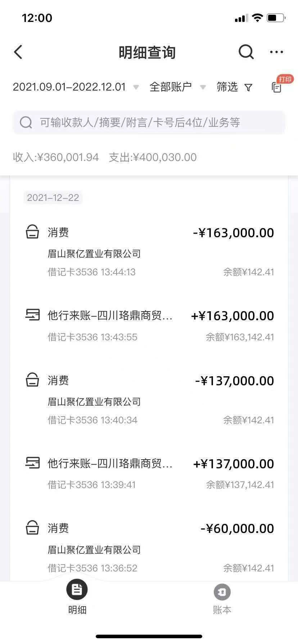Screen dimensions: 298x644
Task: Tap the 支出 ¥400,030.00 summary
Action: click(x=153, y=157)
